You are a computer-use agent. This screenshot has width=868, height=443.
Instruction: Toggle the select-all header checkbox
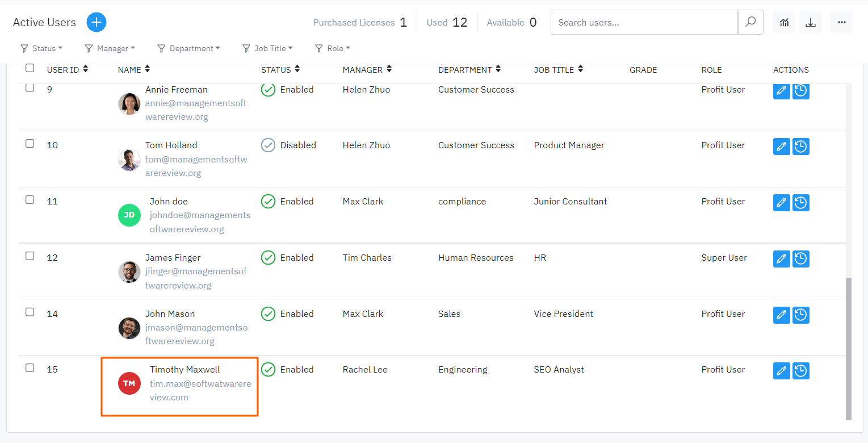pos(30,68)
